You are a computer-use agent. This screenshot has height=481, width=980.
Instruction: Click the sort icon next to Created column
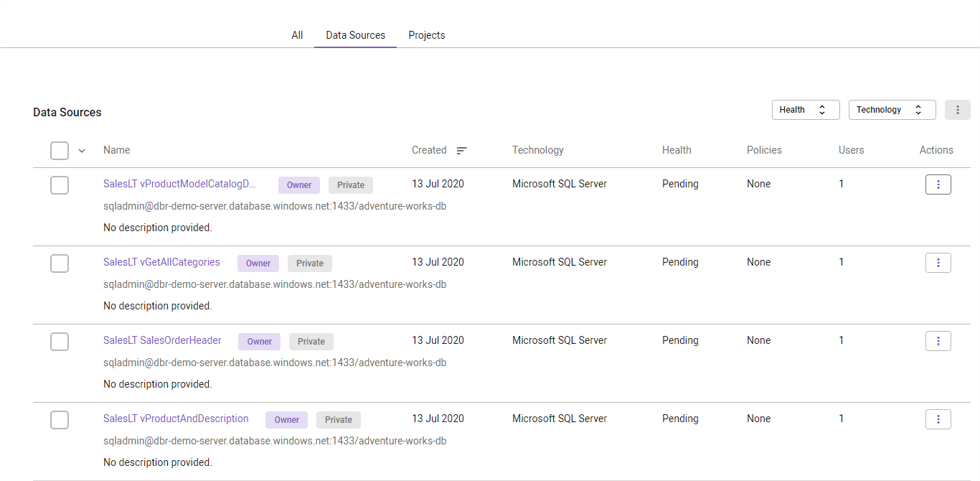[462, 150]
